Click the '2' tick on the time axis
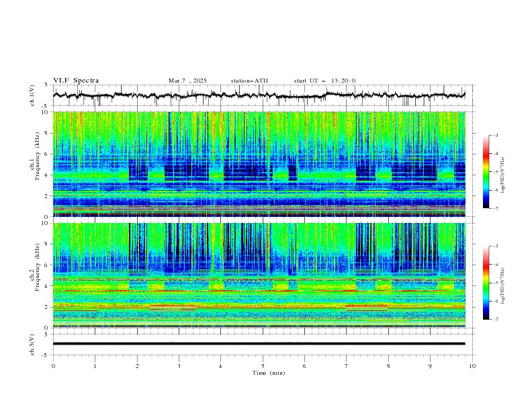This screenshot has width=532, height=411. pyautogui.click(x=137, y=366)
